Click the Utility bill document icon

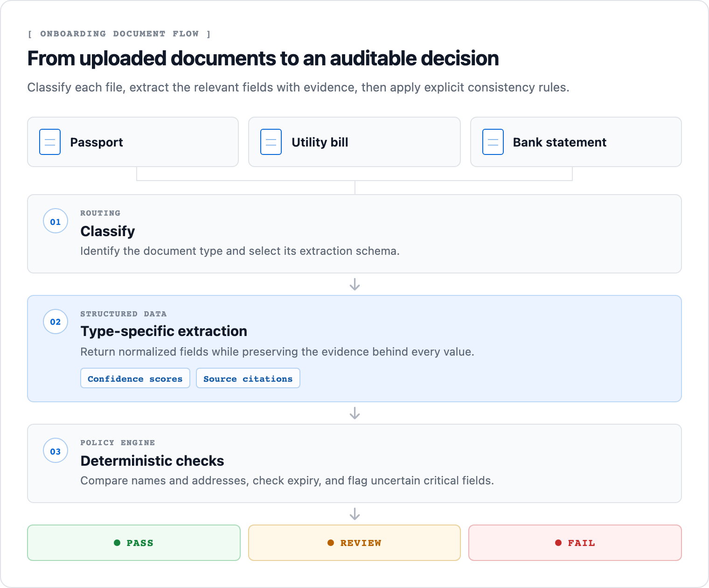pyautogui.click(x=271, y=142)
